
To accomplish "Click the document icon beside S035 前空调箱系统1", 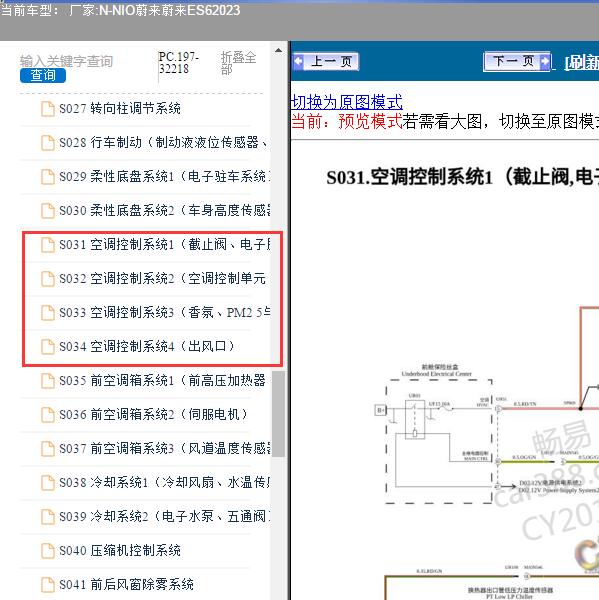I will 48,381.
